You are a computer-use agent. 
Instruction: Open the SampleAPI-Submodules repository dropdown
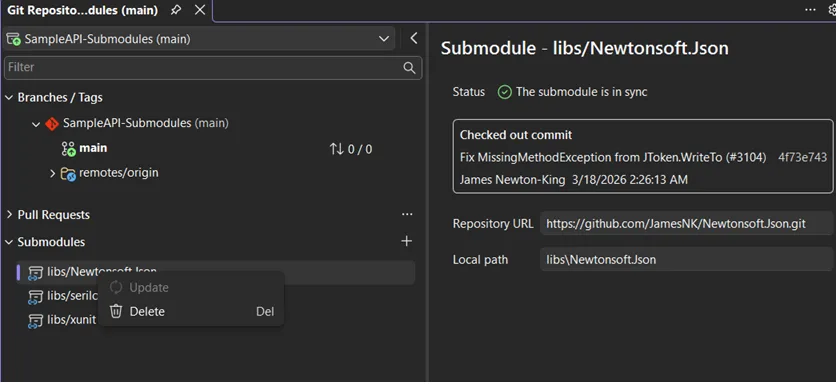click(199, 39)
